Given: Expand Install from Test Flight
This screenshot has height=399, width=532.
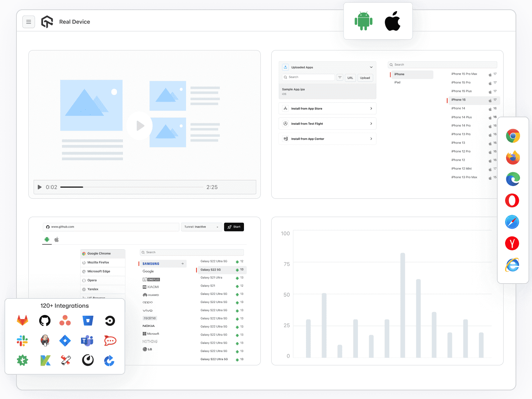Looking at the screenshot, I should (327, 123).
